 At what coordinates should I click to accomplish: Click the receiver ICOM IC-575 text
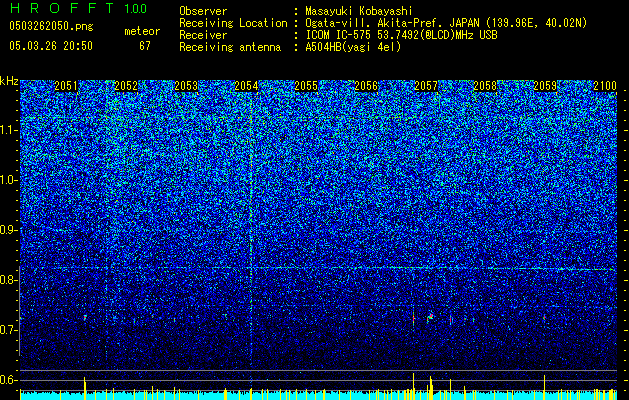(x=401, y=35)
